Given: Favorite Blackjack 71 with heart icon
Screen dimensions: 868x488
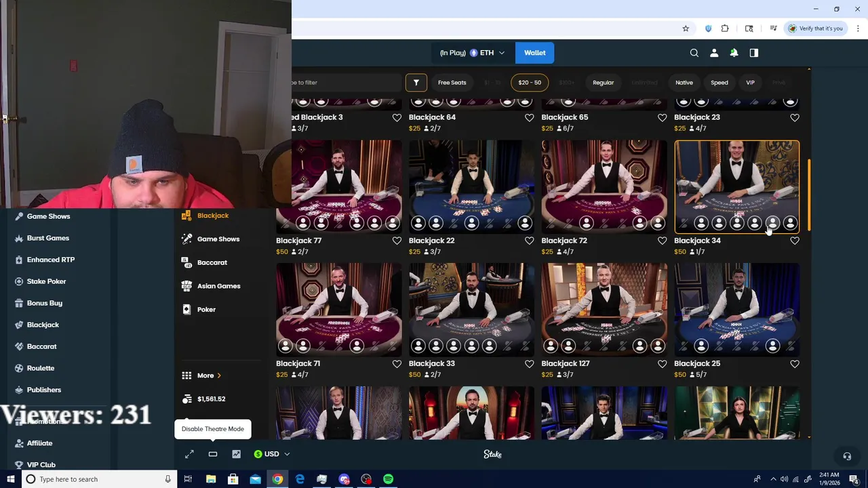Looking at the screenshot, I should tap(397, 364).
